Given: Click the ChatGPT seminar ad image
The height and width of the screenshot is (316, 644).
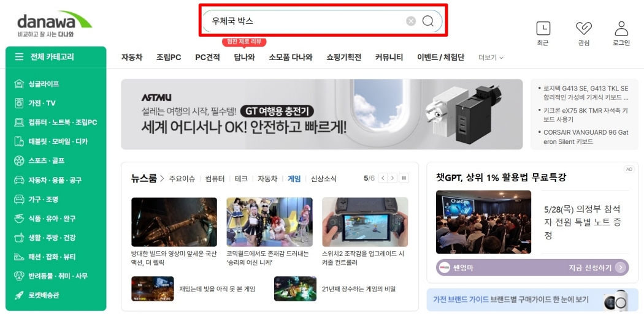Looking at the screenshot, I should click(x=483, y=222).
